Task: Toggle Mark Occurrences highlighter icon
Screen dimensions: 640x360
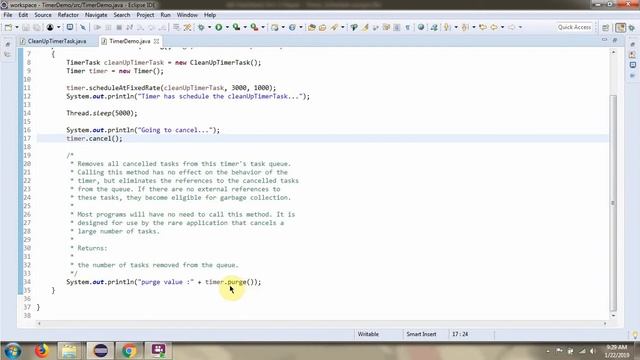Action: [x=365, y=27]
